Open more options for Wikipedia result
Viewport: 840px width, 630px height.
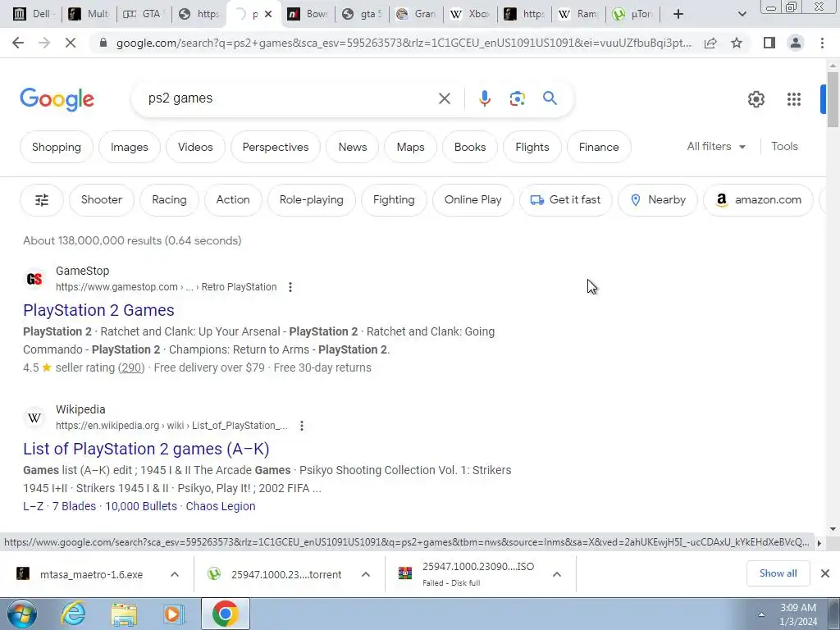(x=302, y=426)
